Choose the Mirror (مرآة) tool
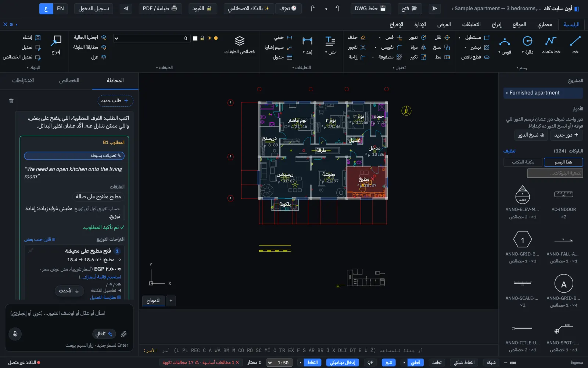 (x=418, y=47)
